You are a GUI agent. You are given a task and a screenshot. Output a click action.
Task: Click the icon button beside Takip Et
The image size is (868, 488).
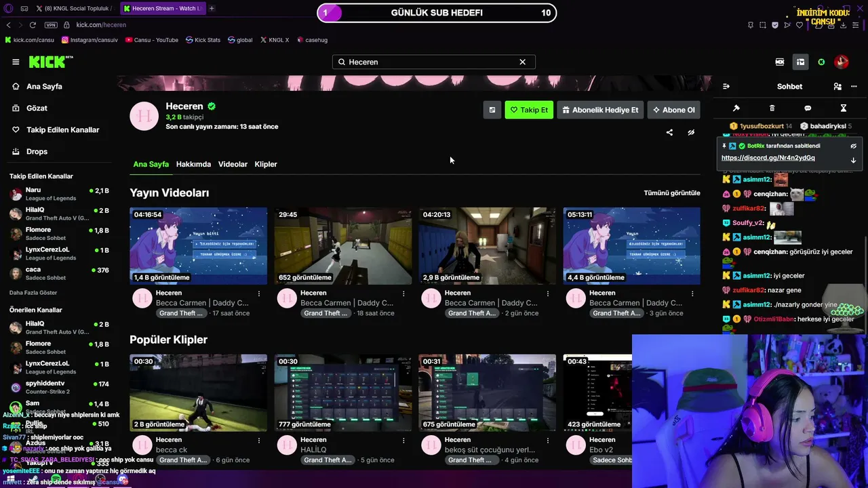(492, 110)
